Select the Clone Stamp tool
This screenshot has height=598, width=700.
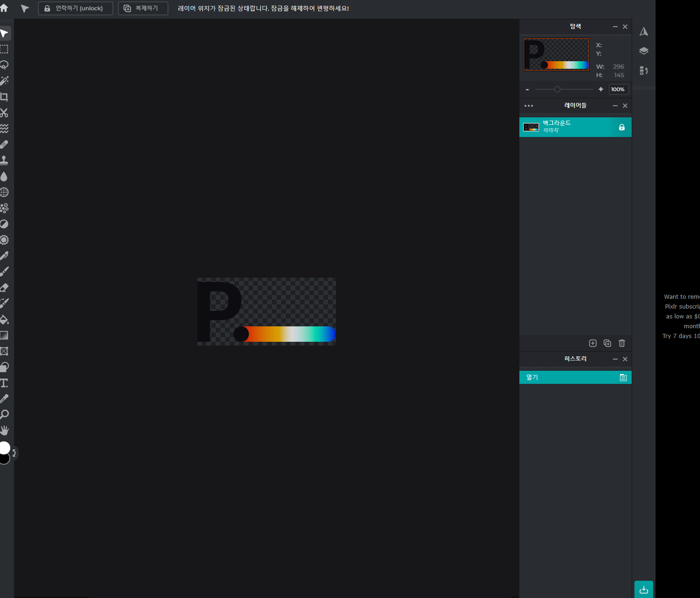pos(4,160)
